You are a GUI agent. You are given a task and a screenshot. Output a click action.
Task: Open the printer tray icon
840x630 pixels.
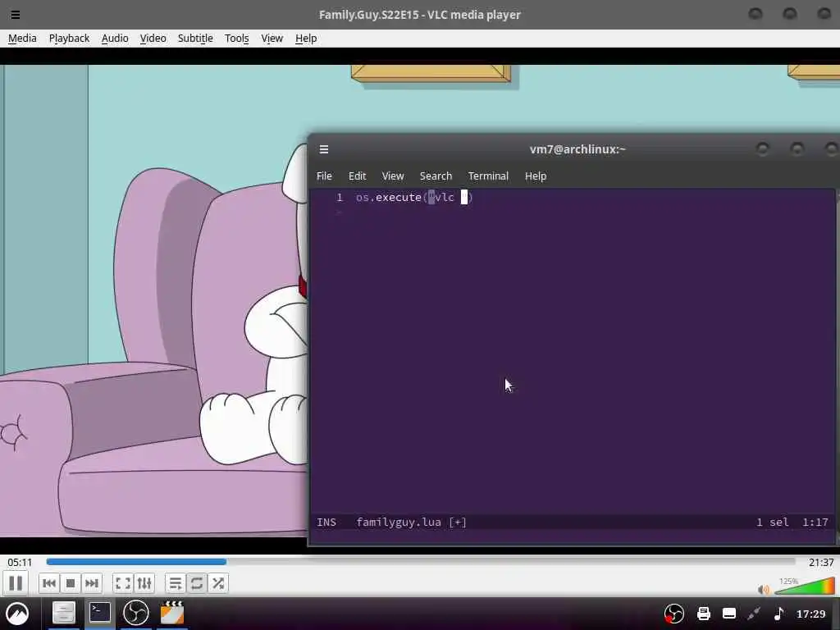pos(703,614)
